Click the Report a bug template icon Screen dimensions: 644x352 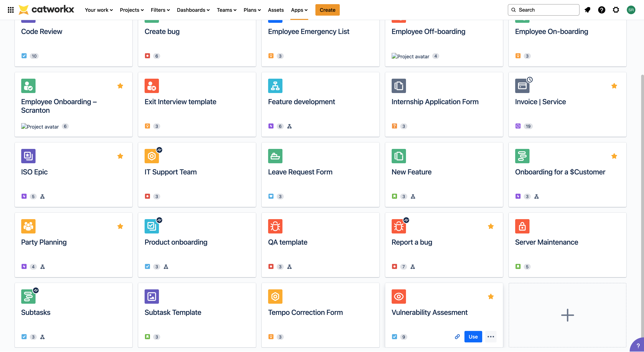point(399,226)
